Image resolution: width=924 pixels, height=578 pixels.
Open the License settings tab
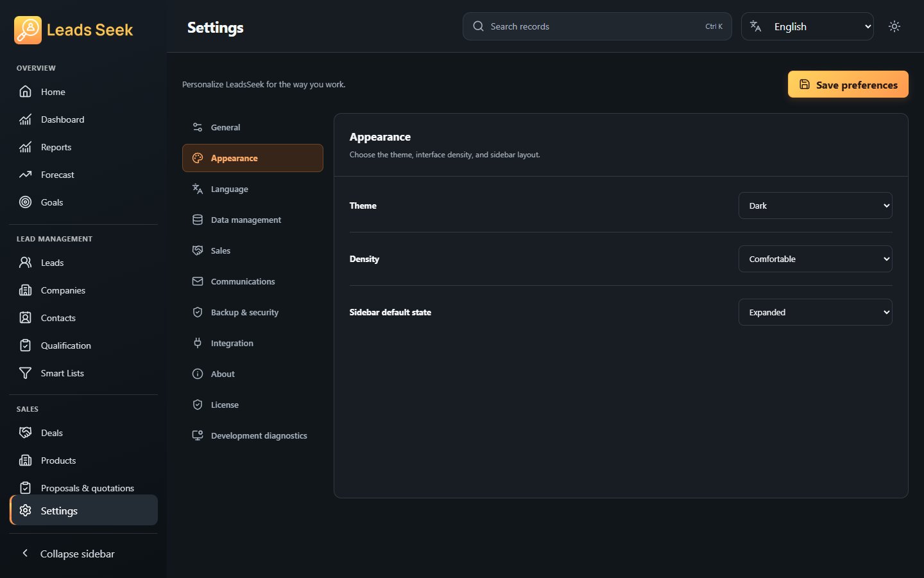(x=253, y=405)
